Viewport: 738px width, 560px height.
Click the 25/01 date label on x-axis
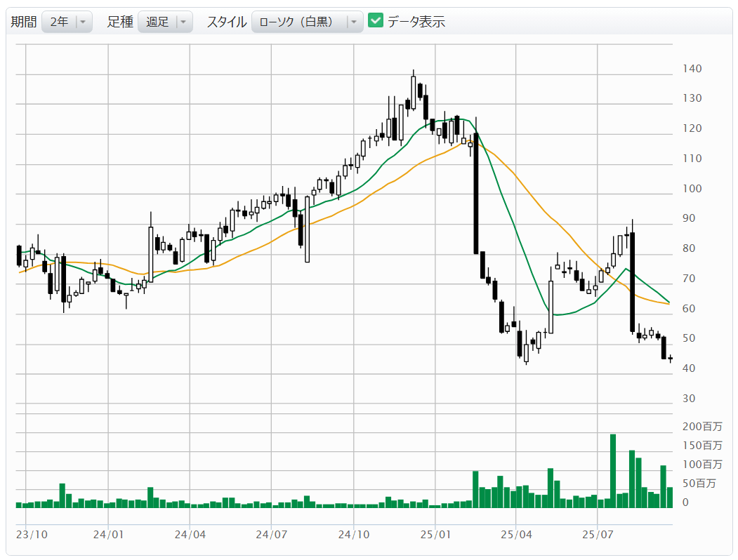(435, 534)
